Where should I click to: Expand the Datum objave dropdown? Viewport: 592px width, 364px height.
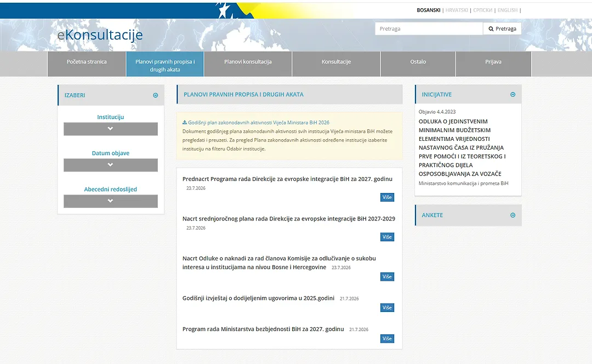[x=111, y=165]
